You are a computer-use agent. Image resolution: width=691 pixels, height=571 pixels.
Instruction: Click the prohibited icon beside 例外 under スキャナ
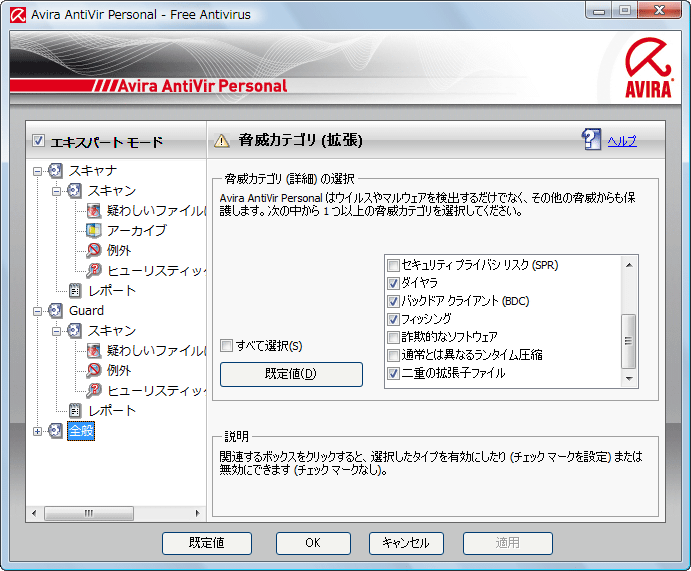[93, 250]
